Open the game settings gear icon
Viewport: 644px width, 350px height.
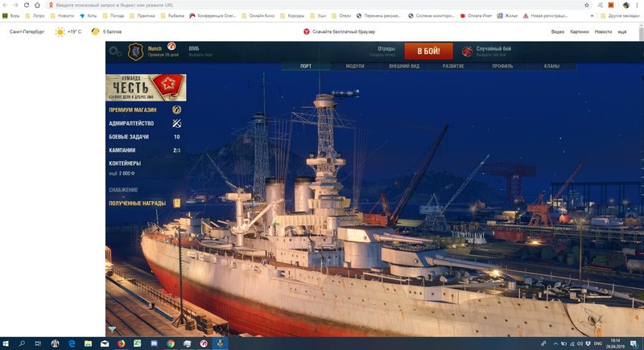coord(115,51)
